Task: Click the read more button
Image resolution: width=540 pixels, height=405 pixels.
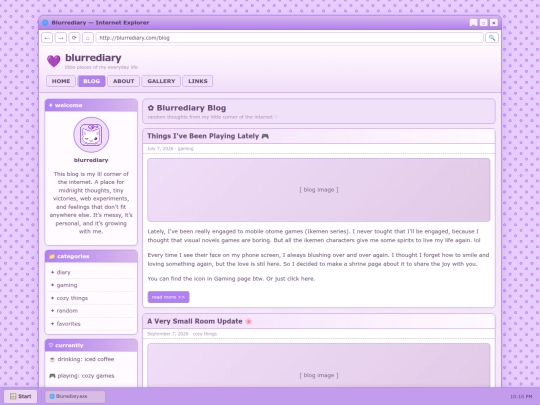Action: (x=168, y=297)
